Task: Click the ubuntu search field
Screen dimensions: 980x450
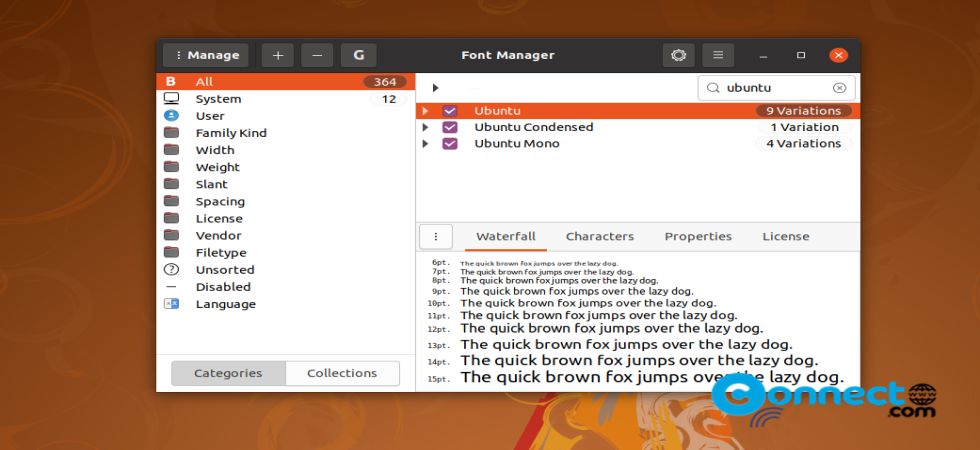Action: pyautogui.click(x=776, y=88)
